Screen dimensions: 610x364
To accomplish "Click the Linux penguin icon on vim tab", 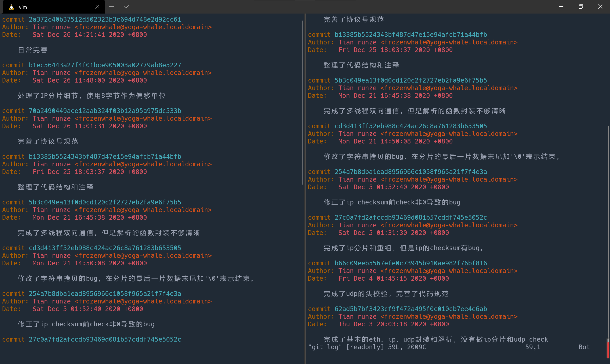I will 11,7.
